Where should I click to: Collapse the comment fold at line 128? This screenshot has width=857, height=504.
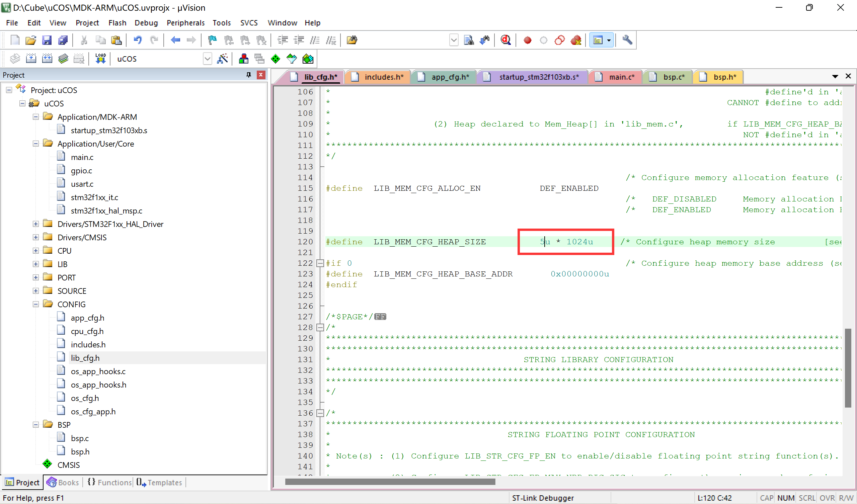(x=320, y=328)
